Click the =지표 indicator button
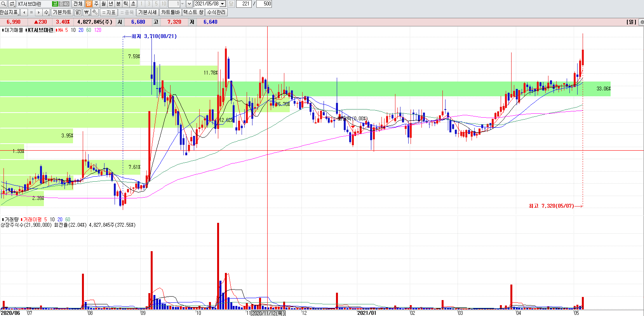 (109, 12)
